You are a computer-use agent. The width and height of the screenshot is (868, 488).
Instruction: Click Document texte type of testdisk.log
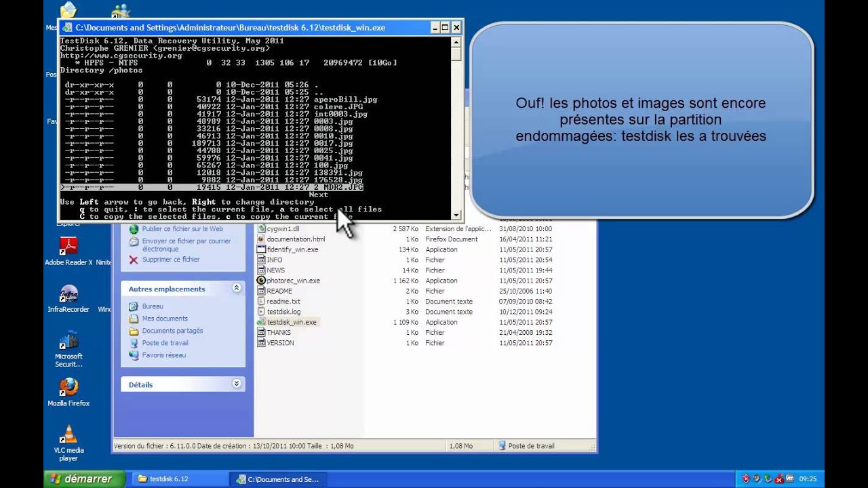click(449, 312)
